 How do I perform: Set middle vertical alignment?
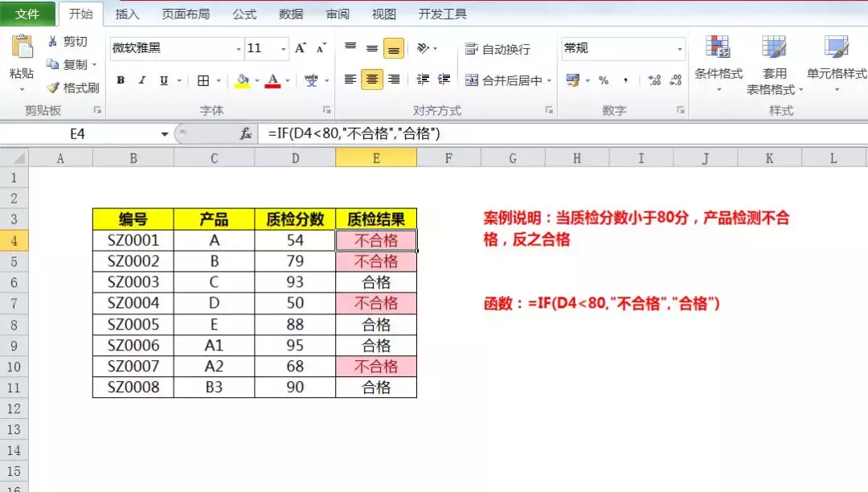click(x=372, y=48)
